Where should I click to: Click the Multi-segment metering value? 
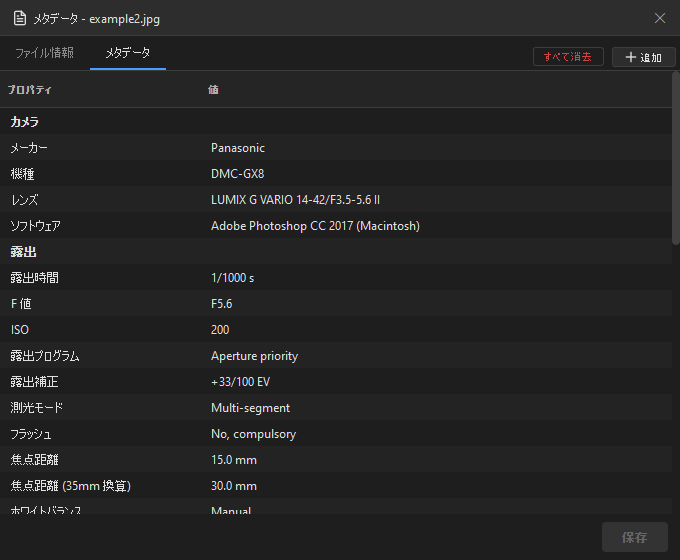tap(250, 409)
